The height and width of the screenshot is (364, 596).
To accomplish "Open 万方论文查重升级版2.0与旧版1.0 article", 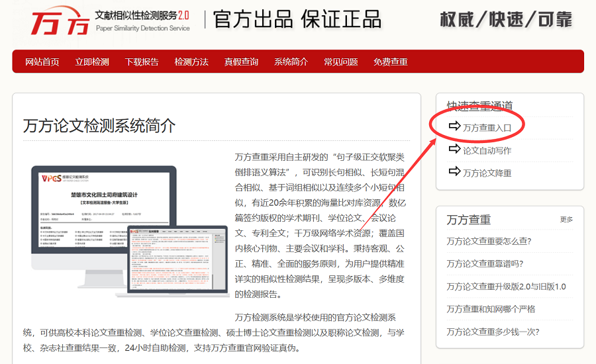I will 506,287.
